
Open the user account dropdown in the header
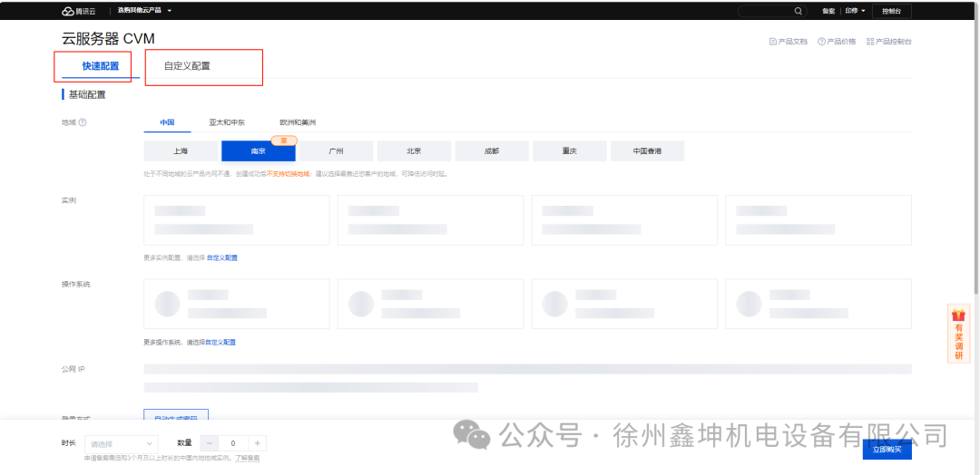click(x=855, y=11)
